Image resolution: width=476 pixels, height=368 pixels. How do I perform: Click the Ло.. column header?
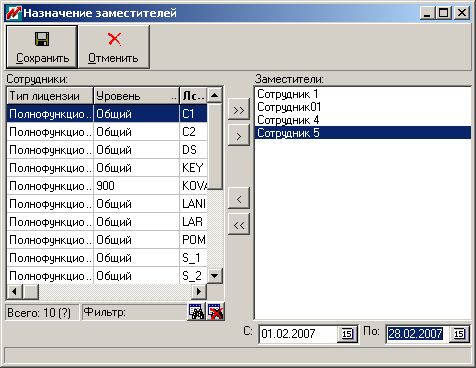193,96
